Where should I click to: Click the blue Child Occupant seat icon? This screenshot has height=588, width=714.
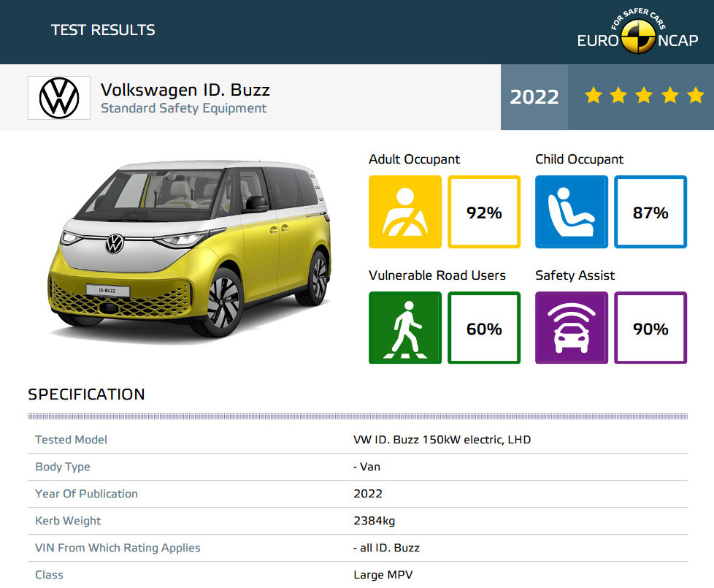pyautogui.click(x=572, y=212)
